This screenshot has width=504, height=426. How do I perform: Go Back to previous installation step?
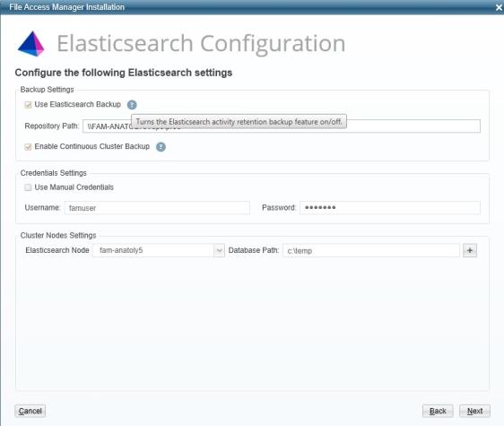click(x=438, y=411)
